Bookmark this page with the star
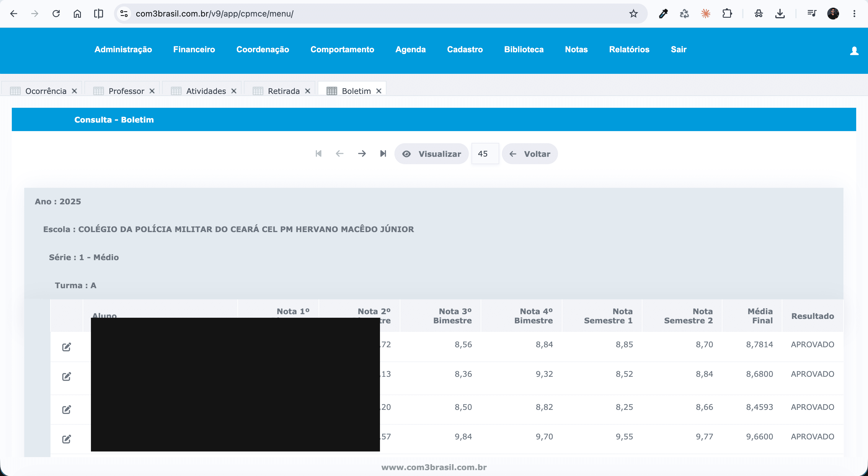This screenshot has width=868, height=476. point(634,14)
